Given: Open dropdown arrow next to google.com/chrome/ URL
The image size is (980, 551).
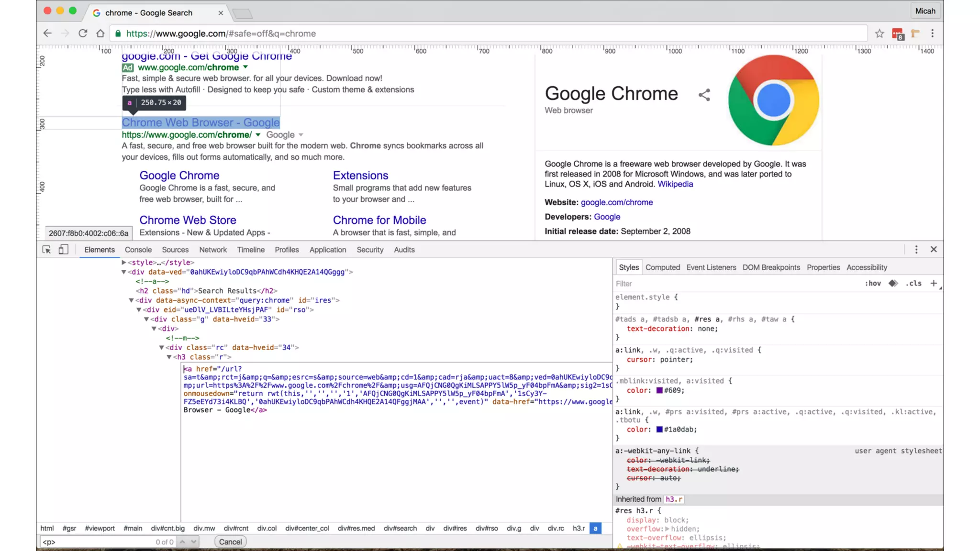Looking at the screenshot, I should 258,135.
